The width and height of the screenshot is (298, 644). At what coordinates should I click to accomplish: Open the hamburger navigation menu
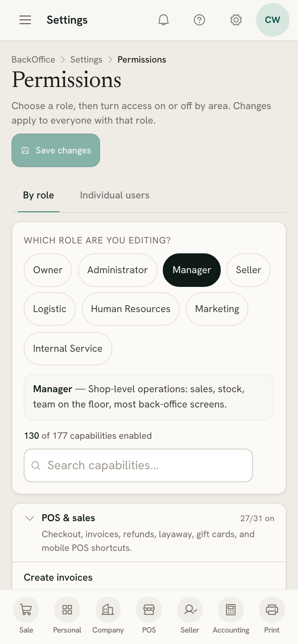(25, 20)
